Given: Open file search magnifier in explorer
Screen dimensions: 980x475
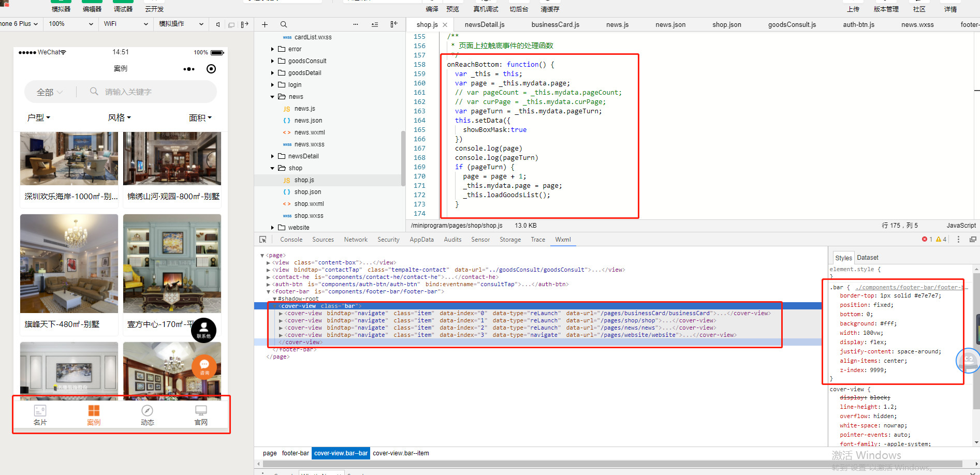Looking at the screenshot, I should click(284, 24).
